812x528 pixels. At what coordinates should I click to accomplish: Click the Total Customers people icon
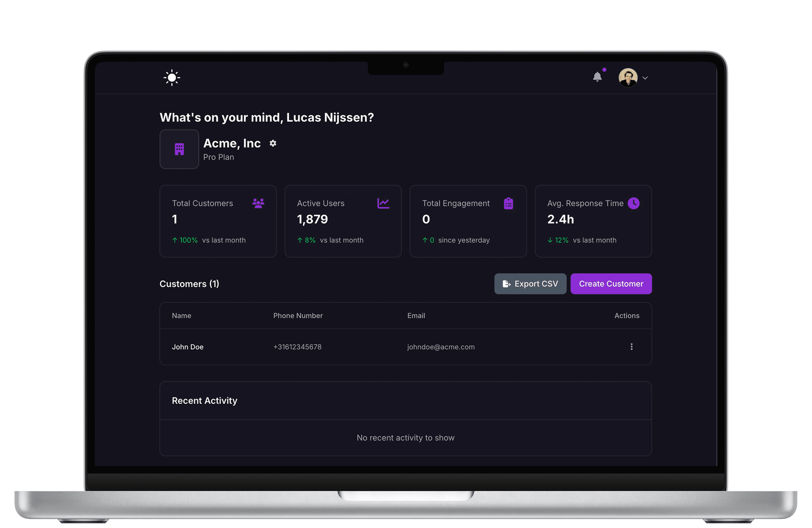point(258,203)
